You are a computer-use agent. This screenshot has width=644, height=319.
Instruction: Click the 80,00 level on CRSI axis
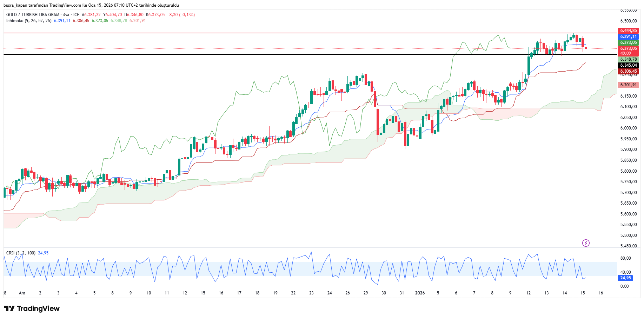tap(625, 258)
